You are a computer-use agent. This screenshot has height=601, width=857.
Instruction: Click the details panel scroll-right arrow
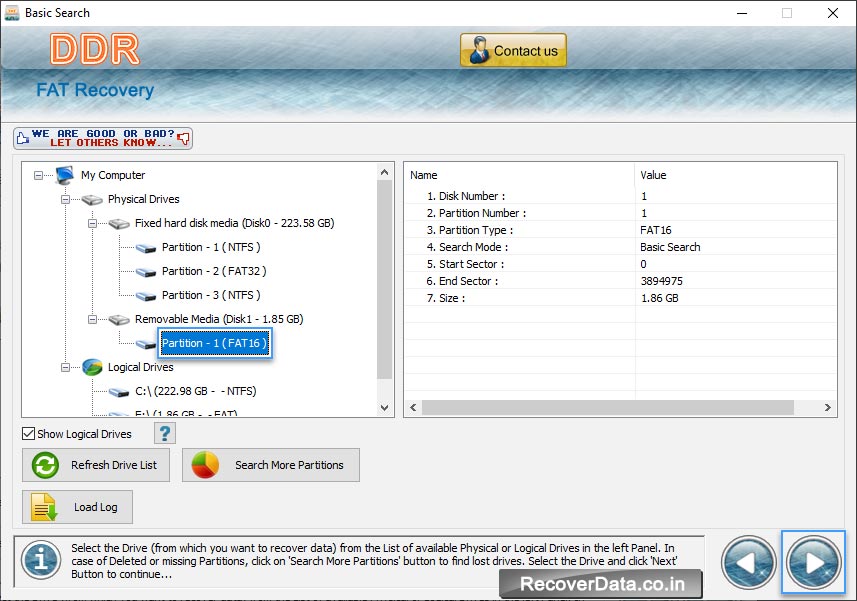(x=827, y=408)
